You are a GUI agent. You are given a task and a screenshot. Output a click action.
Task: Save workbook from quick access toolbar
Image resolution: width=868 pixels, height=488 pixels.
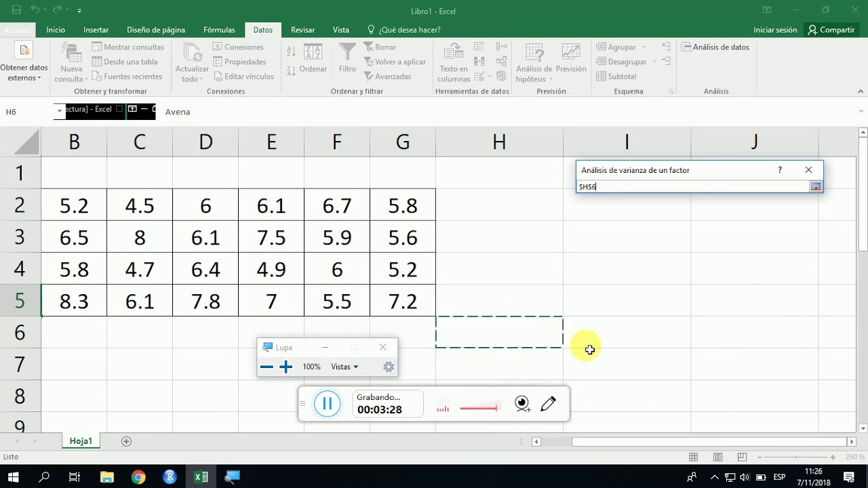coord(16,10)
